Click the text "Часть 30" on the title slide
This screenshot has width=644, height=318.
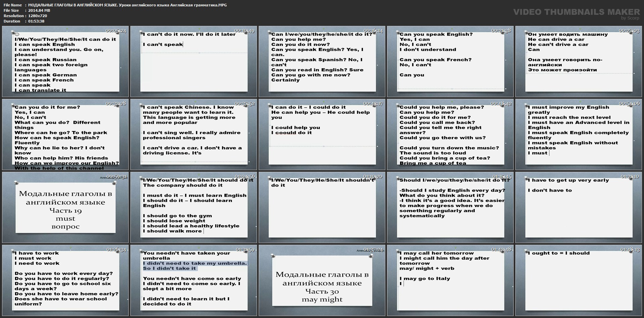pyautogui.click(x=322, y=291)
